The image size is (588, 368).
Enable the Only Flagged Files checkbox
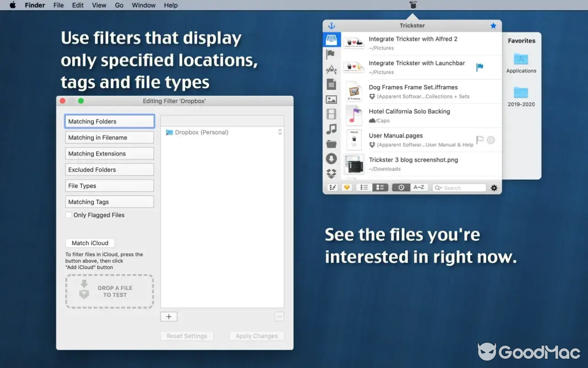click(x=68, y=215)
